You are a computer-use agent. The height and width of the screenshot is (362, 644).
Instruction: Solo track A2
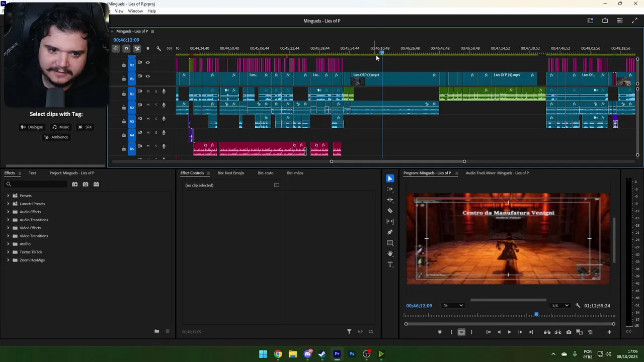[x=156, y=105]
